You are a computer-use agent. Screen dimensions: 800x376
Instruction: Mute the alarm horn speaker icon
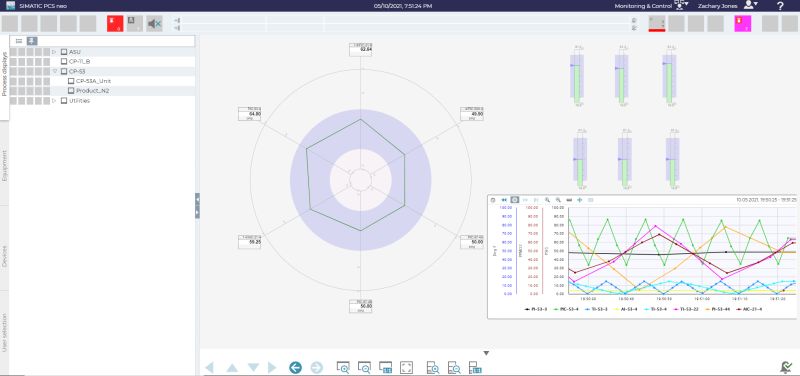tap(154, 23)
